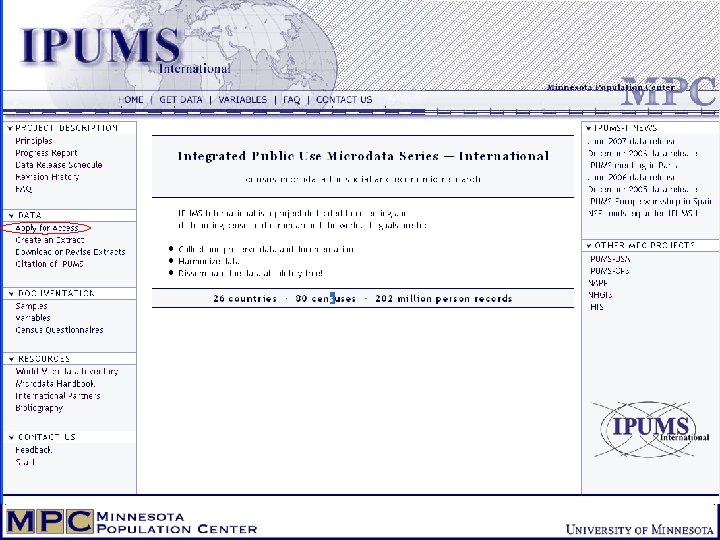Viewport: 720px width, 540px height.
Task: Click the IPUMS International globe logo in the right sidebar
Action: [650, 429]
